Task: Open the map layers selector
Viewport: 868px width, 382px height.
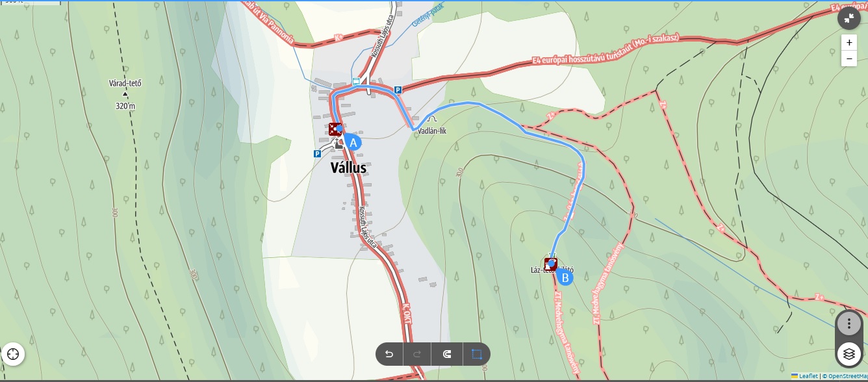Action: tap(849, 354)
